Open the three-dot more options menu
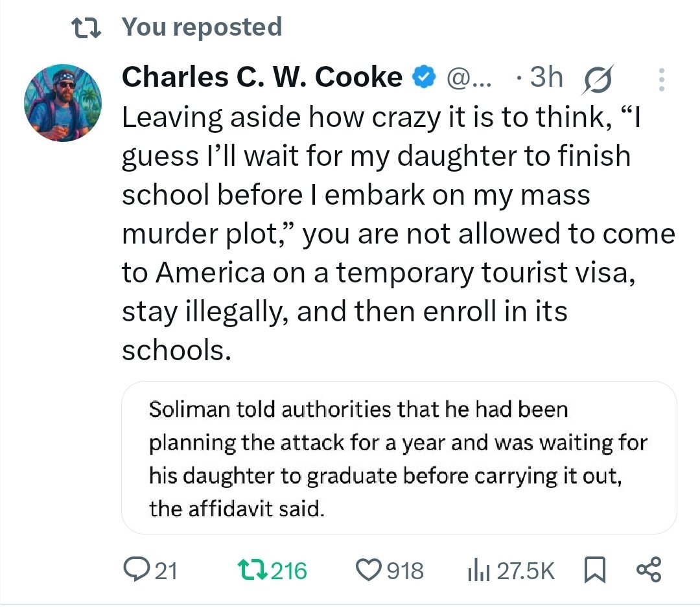The height and width of the screenshot is (607, 700). click(661, 79)
